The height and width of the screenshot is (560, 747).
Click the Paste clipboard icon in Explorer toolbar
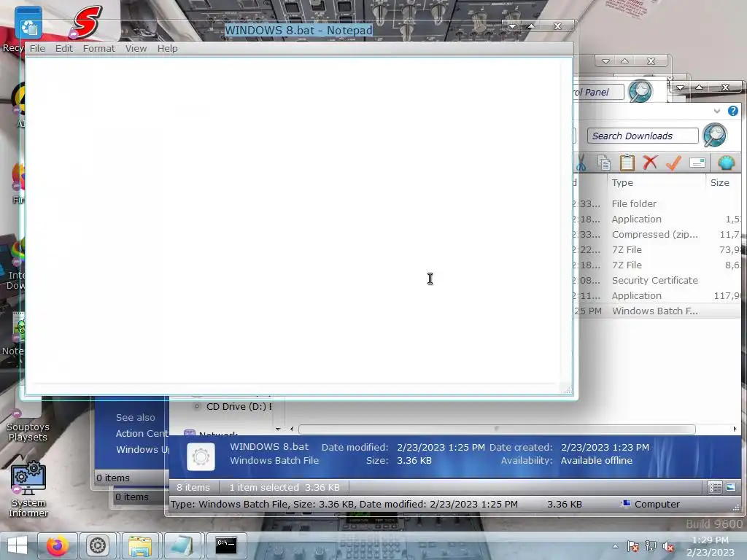coord(627,163)
